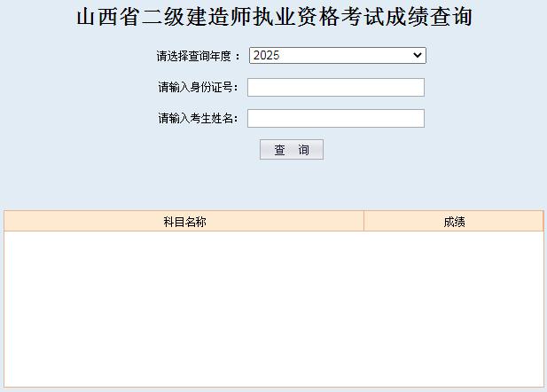Click the right end of name input field
This screenshot has height=392, width=547.
(419, 118)
